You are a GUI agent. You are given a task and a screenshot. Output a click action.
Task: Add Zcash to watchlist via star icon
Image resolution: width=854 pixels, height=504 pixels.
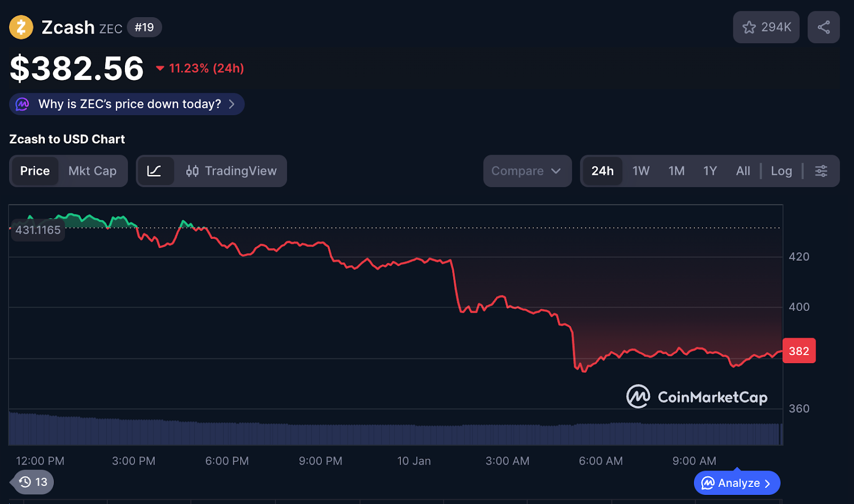pyautogui.click(x=749, y=27)
